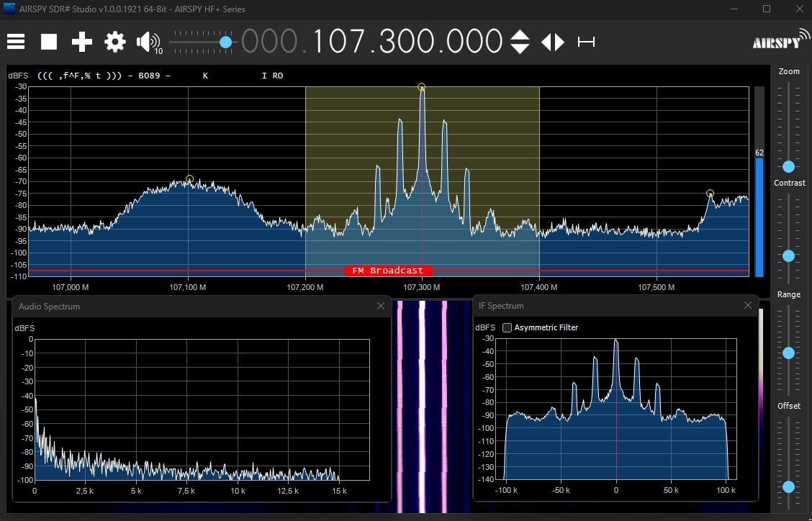
Task: Step frequency up with the up arrow
Action: click(x=520, y=35)
